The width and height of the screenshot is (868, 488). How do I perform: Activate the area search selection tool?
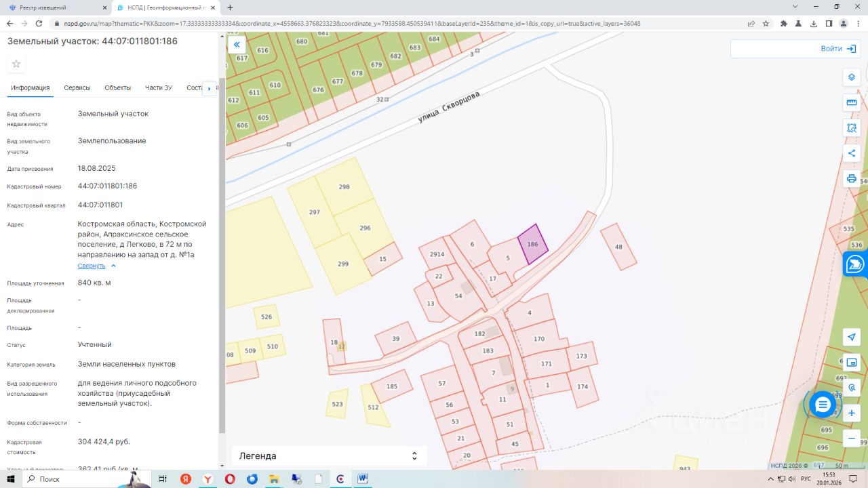852,128
